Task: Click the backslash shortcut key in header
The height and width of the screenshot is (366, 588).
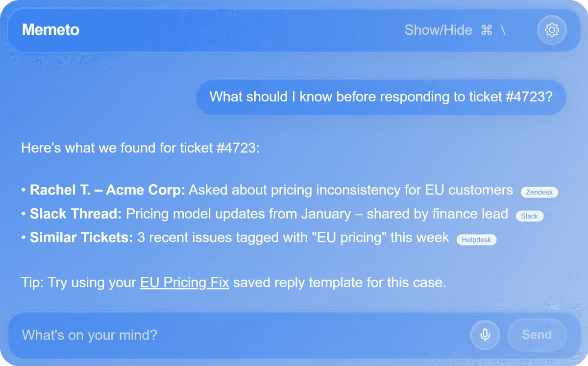Action: coord(503,30)
